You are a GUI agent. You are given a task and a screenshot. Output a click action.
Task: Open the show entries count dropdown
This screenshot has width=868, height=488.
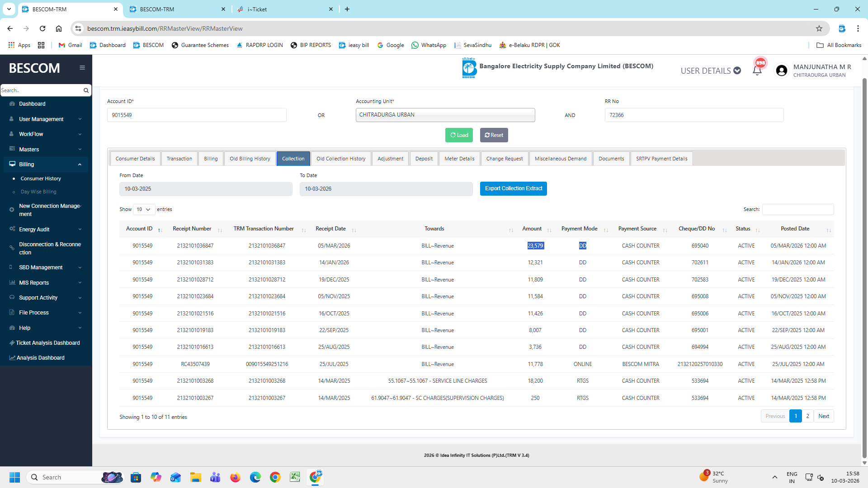pos(143,210)
